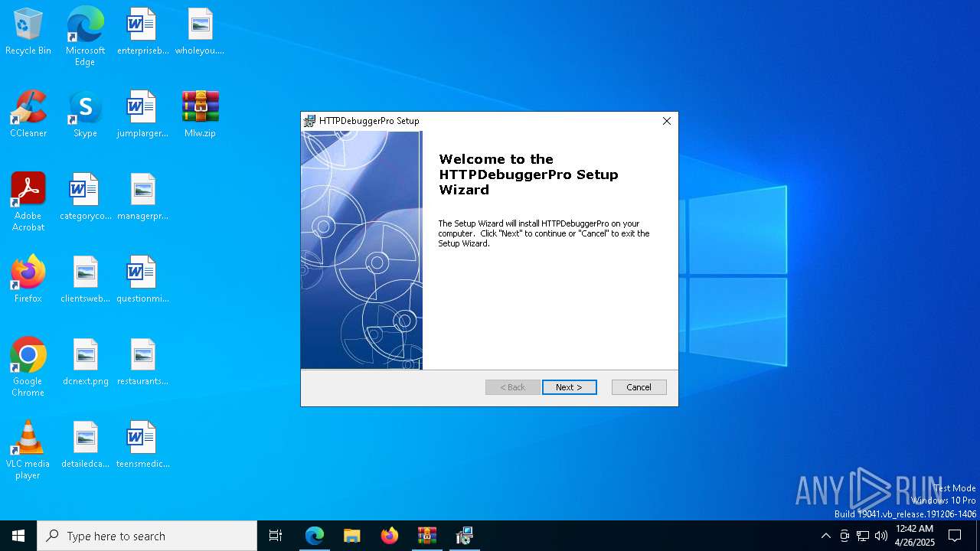The image size is (980, 551).
Task: Select the enterpriseb... Word document
Action: (x=142, y=32)
